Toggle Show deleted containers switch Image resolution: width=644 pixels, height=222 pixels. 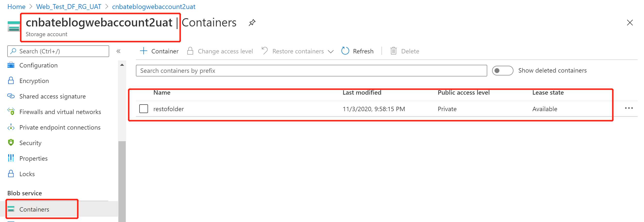click(503, 71)
